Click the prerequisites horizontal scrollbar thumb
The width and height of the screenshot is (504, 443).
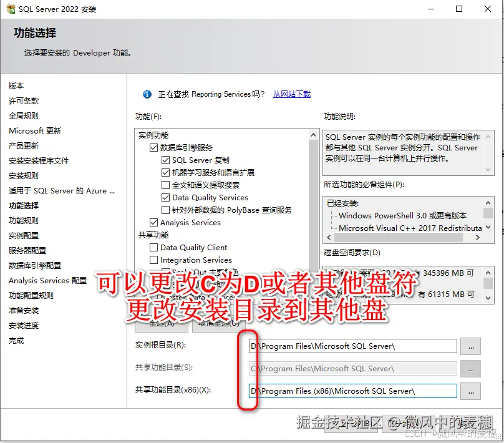point(398,238)
